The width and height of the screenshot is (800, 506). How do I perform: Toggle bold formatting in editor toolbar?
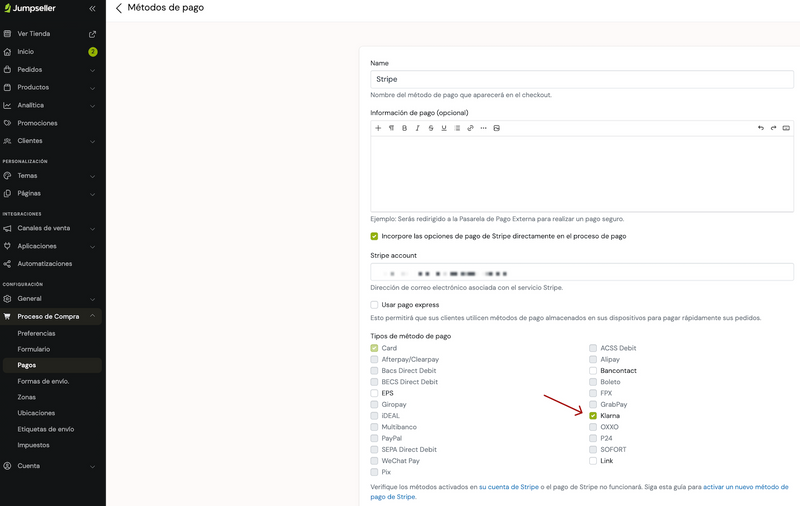click(405, 128)
